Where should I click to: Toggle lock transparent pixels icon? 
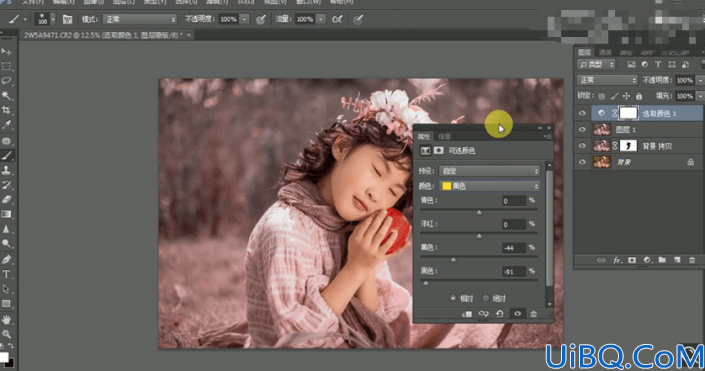tap(602, 96)
